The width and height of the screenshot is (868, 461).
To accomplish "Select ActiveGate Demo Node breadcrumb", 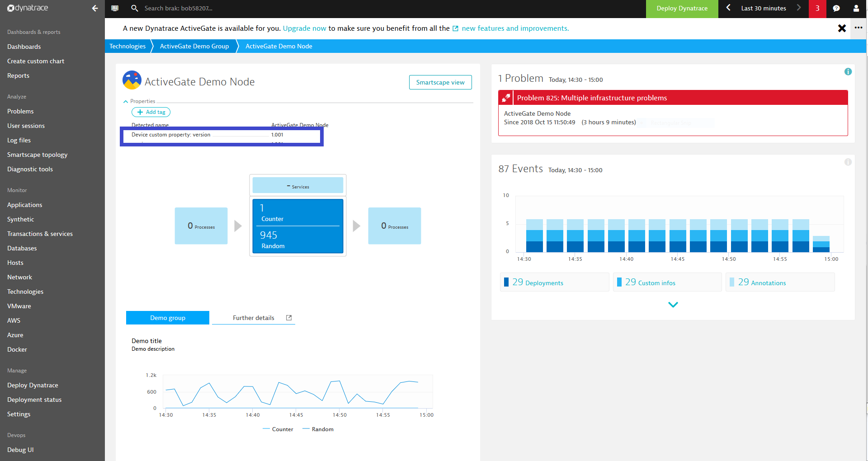I will 279,46.
